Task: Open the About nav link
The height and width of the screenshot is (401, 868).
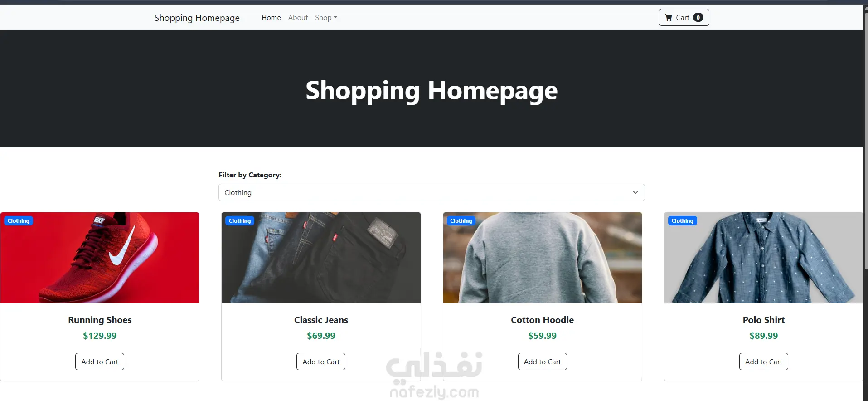Action: pyautogui.click(x=298, y=18)
